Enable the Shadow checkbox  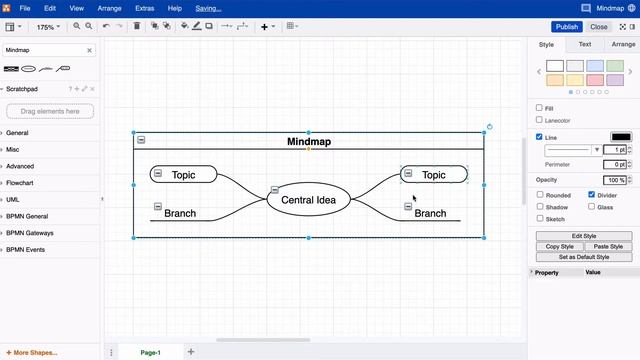540,207
